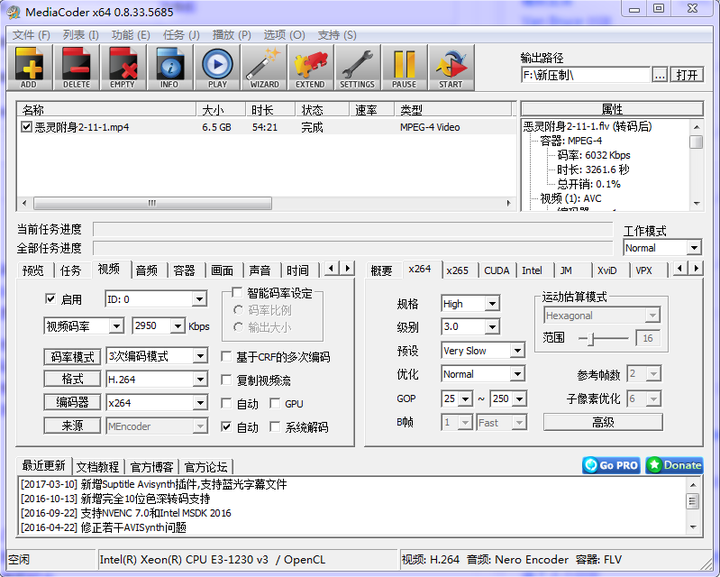Uncheck the 恶灵附身2-11-1.mp4 file checkbox

click(26, 127)
